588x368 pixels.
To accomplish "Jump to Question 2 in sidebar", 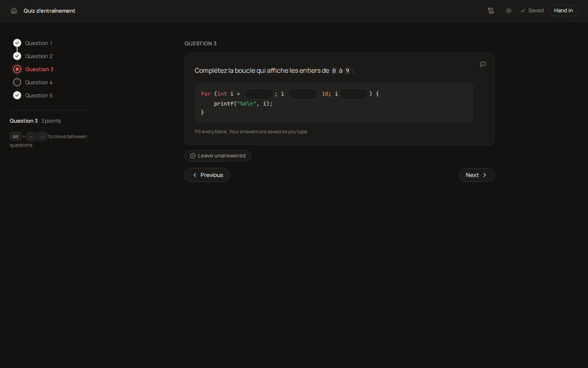I will click(33, 56).
